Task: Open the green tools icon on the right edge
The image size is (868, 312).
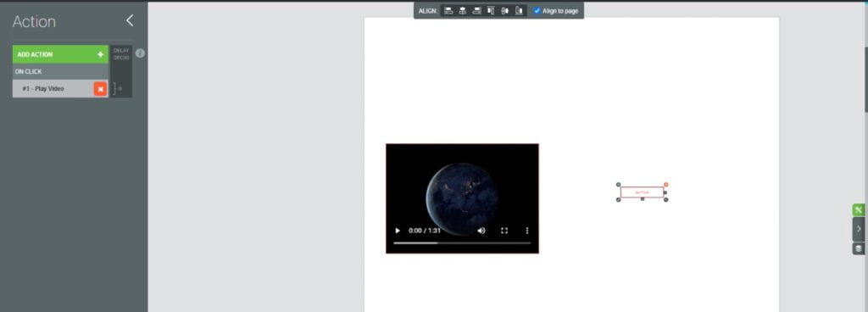Action: [x=859, y=209]
